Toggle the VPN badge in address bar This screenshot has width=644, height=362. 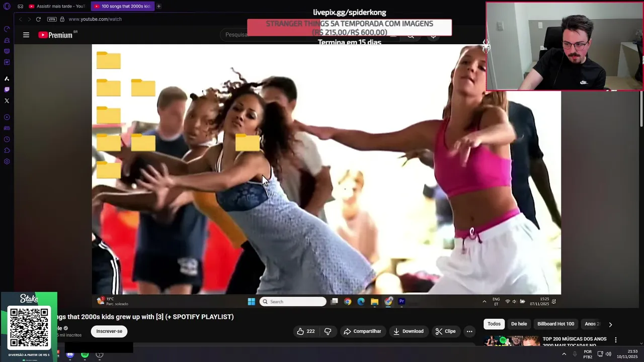pos(52,19)
